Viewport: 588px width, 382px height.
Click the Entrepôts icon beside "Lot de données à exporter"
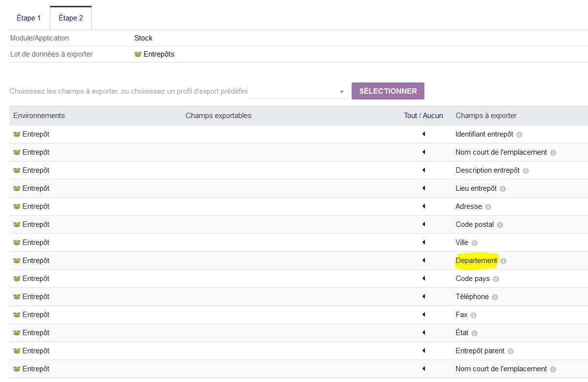pos(138,54)
